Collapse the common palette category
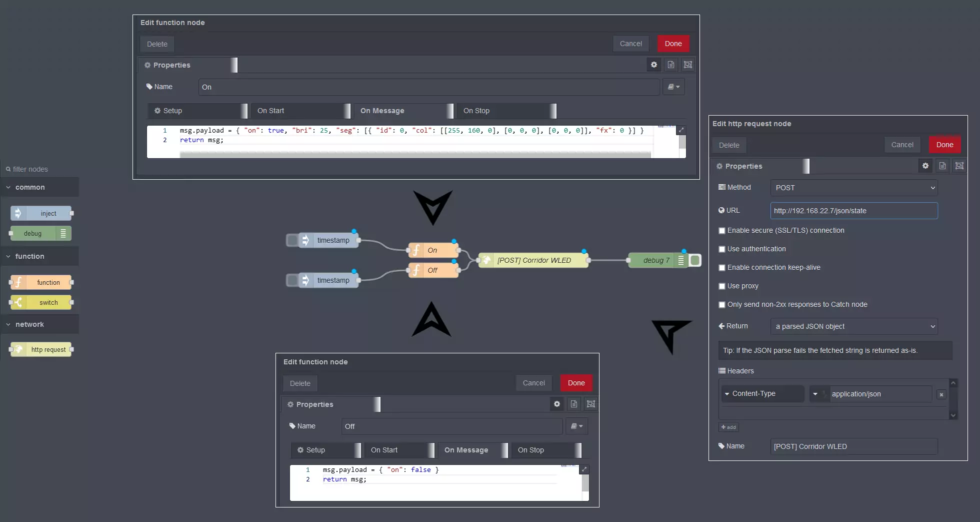Image resolution: width=980 pixels, height=522 pixels. tap(39, 187)
